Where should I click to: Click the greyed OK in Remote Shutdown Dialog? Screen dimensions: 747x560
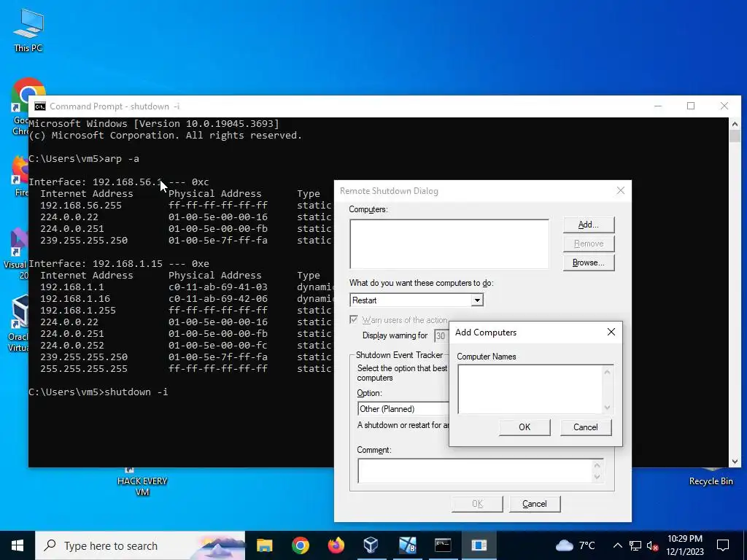[477, 504]
